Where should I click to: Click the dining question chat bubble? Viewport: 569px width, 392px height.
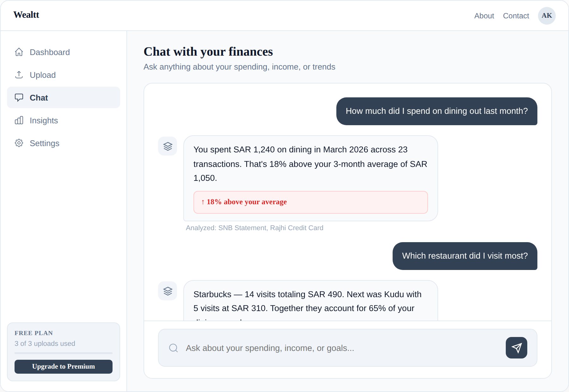point(436,111)
